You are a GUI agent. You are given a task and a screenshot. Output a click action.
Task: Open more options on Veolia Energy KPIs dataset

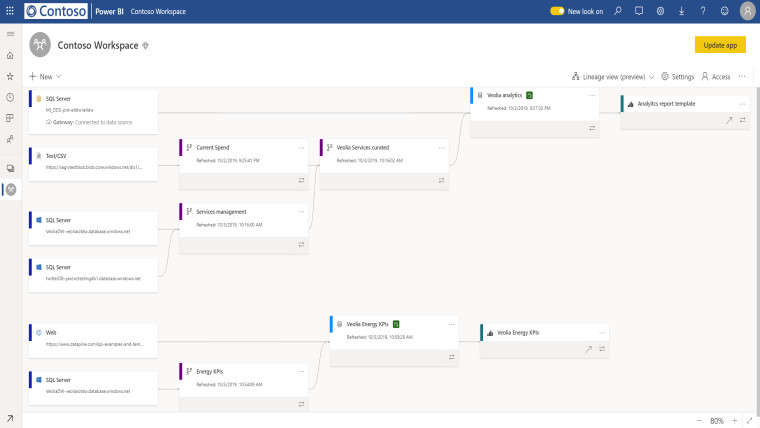coord(451,324)
